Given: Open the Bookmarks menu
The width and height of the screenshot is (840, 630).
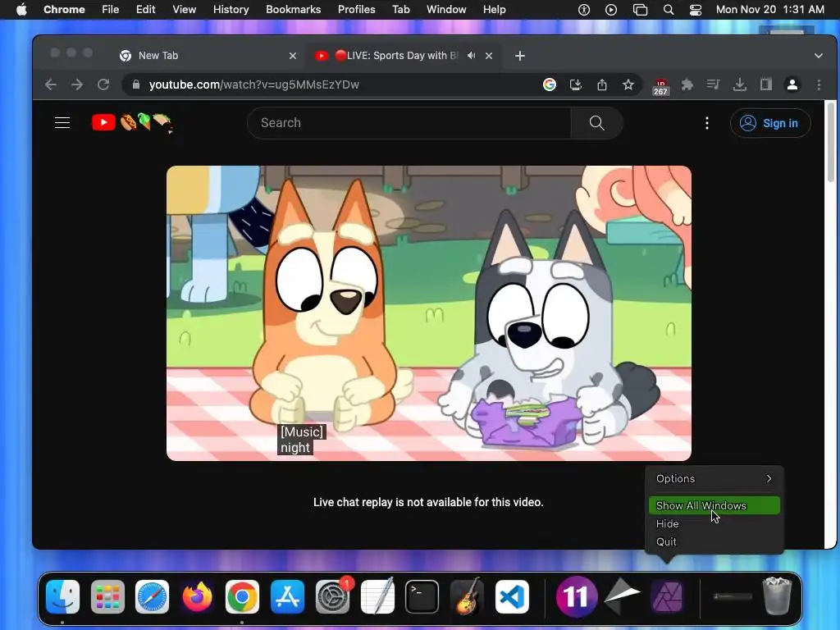Looking at the screenshot, I should [294, 10].
